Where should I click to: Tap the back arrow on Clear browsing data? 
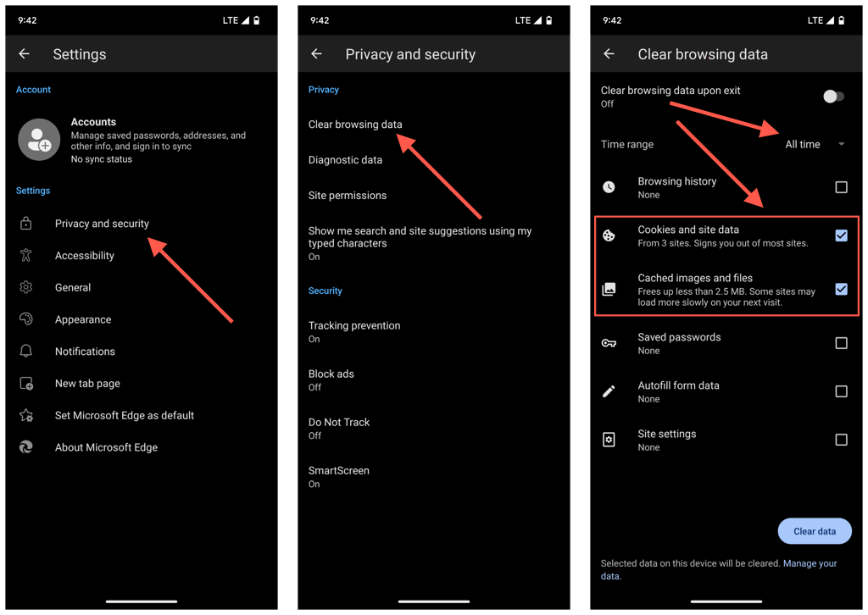(609, 53)
